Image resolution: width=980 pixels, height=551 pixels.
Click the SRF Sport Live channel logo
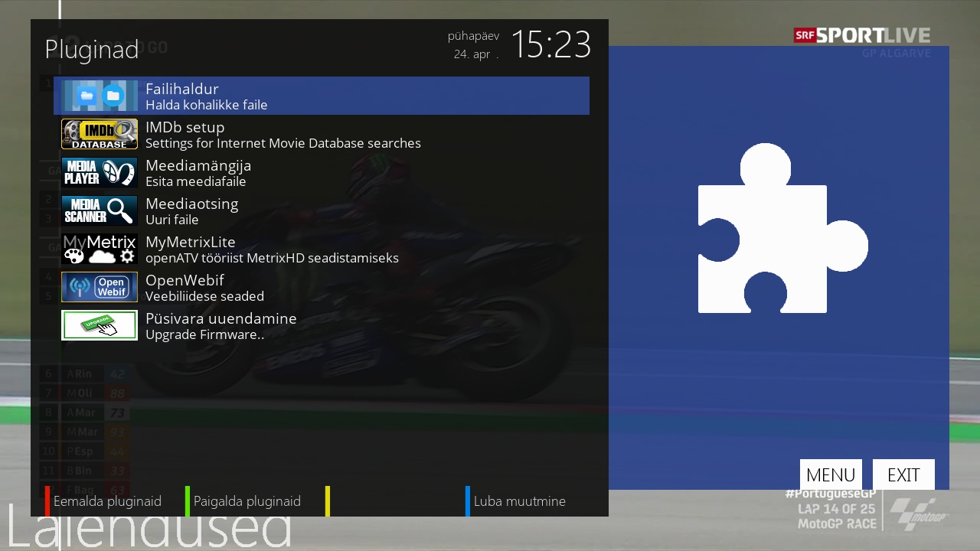click(862, 35)
